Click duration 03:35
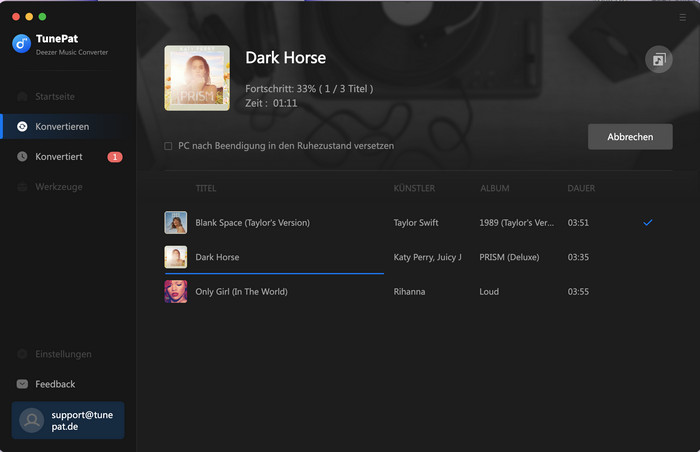Screen dimensions: 700x452 [x=578, y=257]
